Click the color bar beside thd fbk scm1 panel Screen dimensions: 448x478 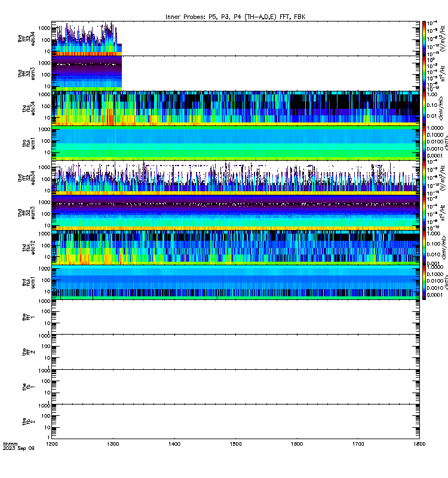click(x=424, y=282)
